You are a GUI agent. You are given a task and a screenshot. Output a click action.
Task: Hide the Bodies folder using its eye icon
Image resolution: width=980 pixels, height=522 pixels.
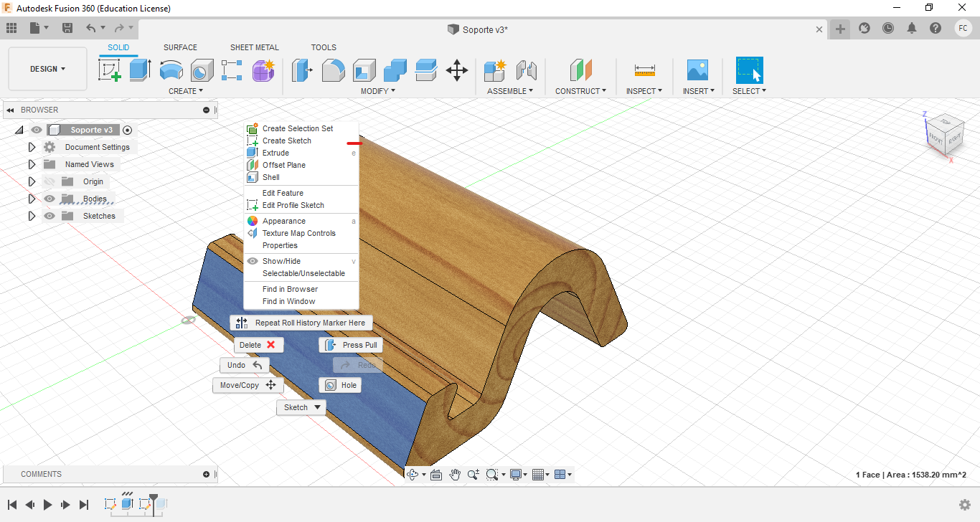coord(49,199)
